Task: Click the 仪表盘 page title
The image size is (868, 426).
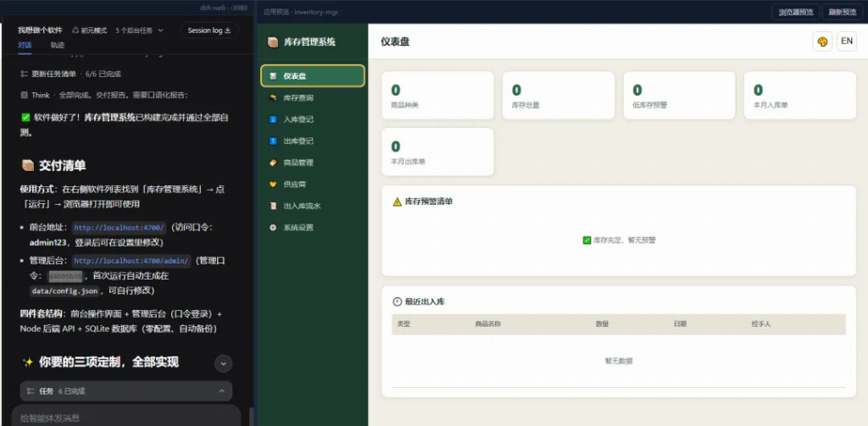Action: 395,42
